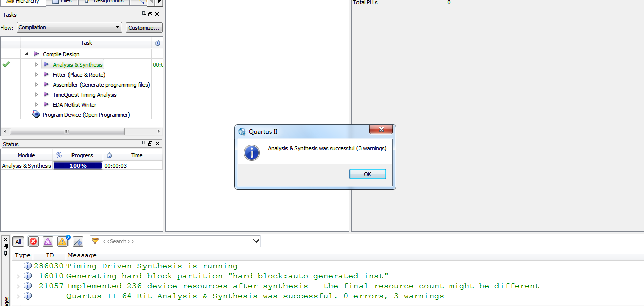The height and width of the screenshot is (306, 644).
Task: Close the Status panel
Action: coord(157,144)
